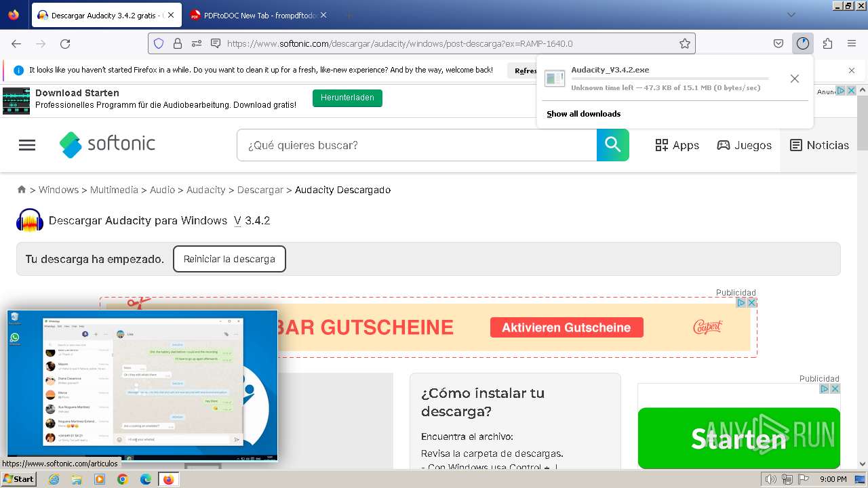The height and width of the screenshot is (488, 868).
Task: Cancel the Audacity_V3.4.2.exe download
Action: [795, 79]
